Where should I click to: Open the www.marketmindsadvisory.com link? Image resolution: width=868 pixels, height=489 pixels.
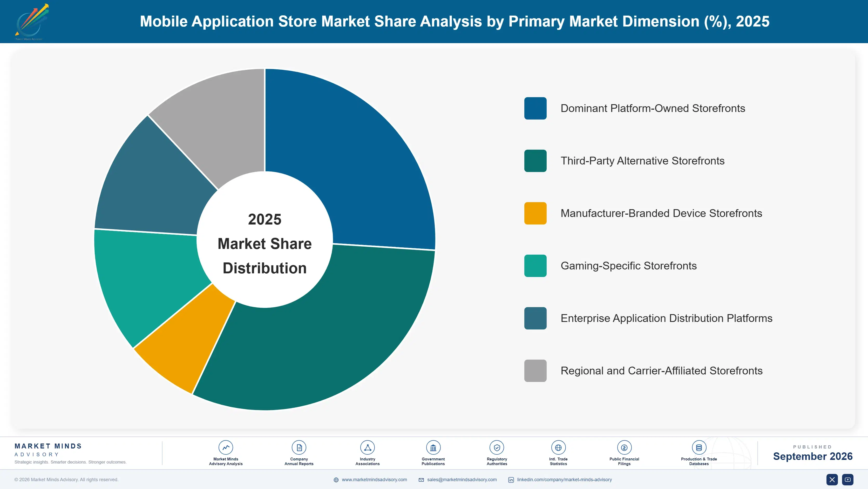[x=374, y=480]
